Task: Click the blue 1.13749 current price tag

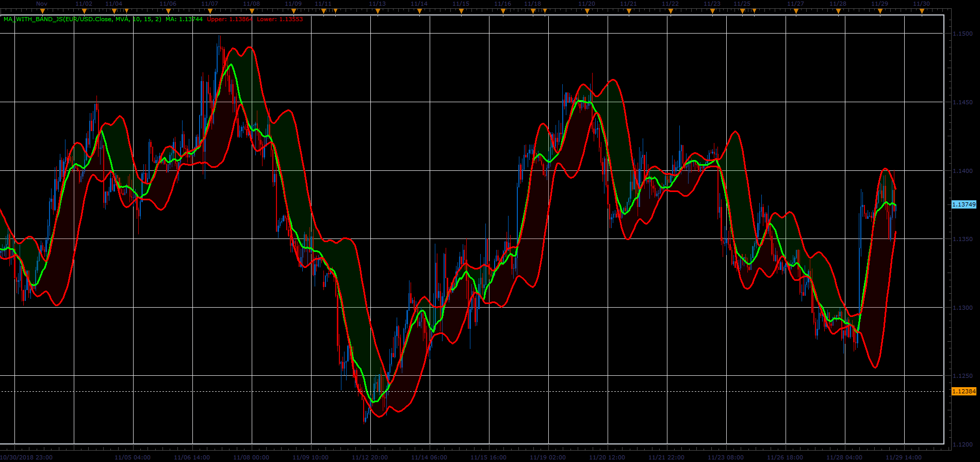Action: (x=963, y=204)
